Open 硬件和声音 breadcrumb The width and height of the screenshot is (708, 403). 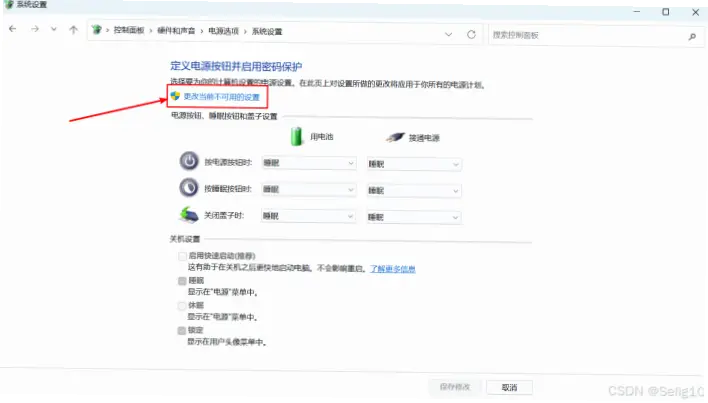click(176, 31)
